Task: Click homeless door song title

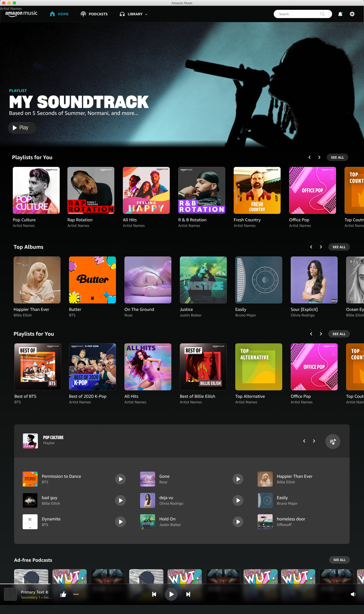Action: pos(291,519)
